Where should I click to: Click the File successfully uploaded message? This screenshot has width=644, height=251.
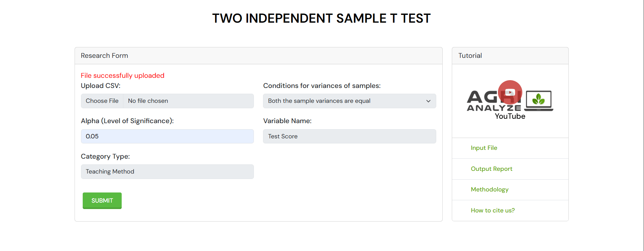tap(122, 75)
